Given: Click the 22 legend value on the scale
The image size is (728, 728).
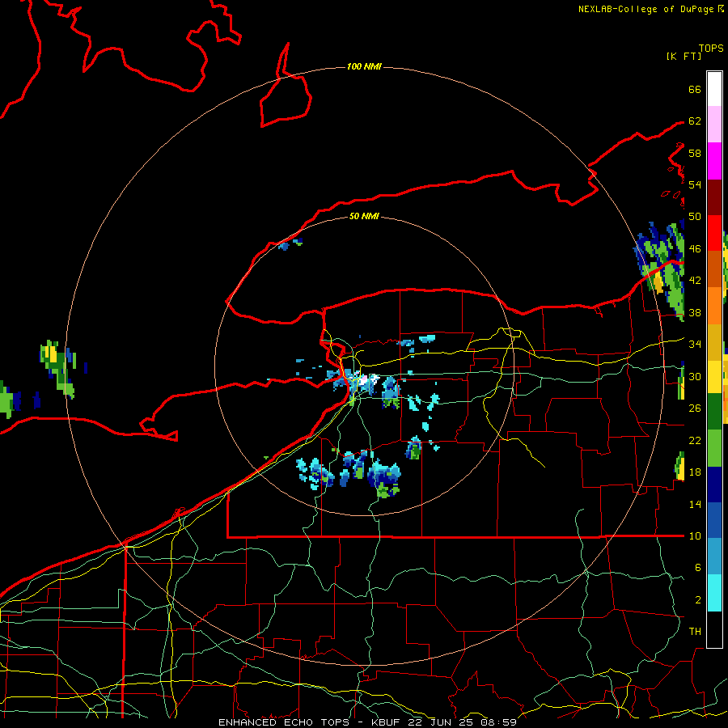Looking at the screenshot, I should coord(695,440).
